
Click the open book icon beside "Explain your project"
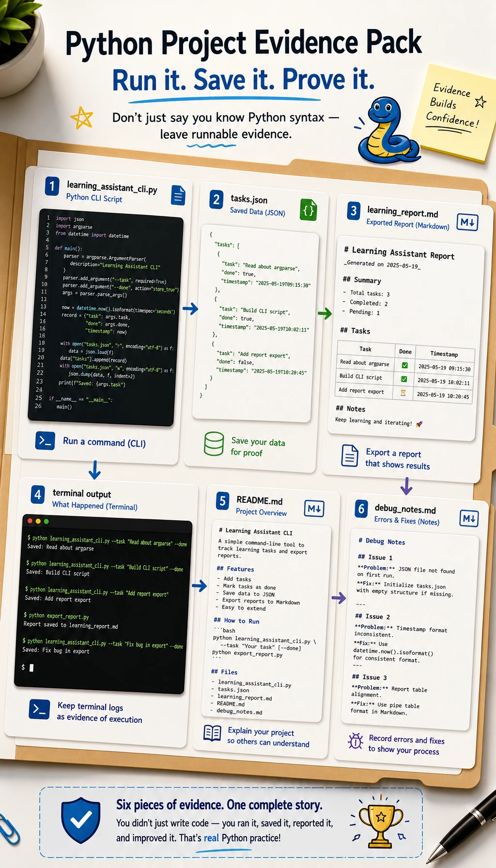(x=212, y=733)
